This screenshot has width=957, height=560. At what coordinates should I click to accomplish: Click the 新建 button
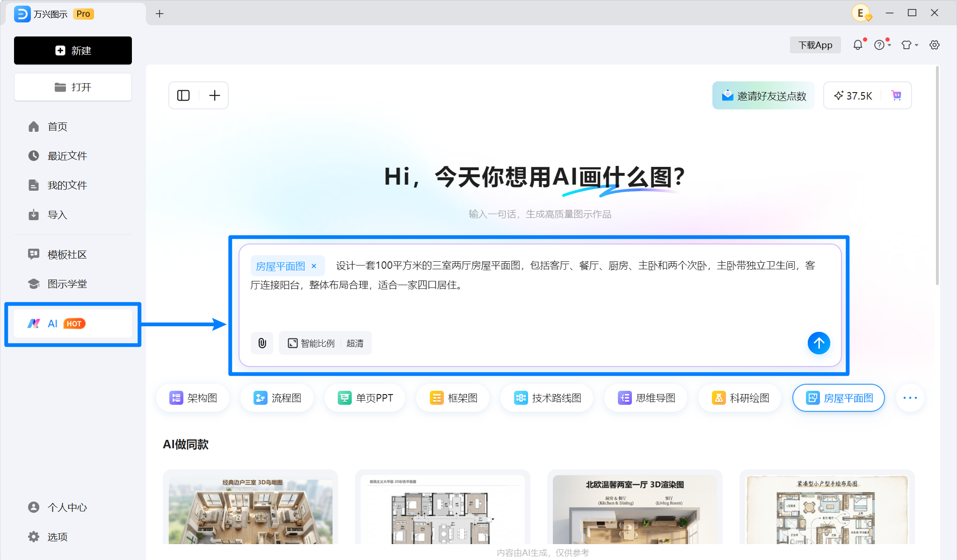tap(73, 50)
